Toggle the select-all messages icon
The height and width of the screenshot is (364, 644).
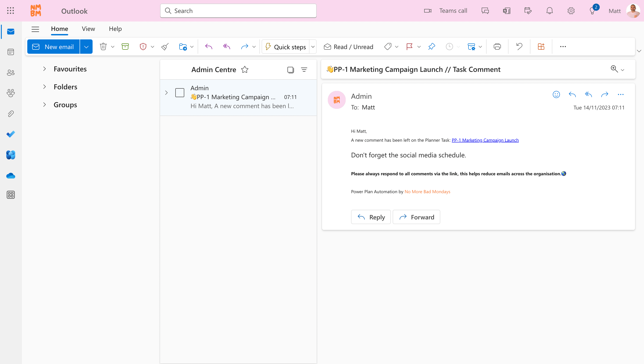pyautogui.click(x=290, y=70)
